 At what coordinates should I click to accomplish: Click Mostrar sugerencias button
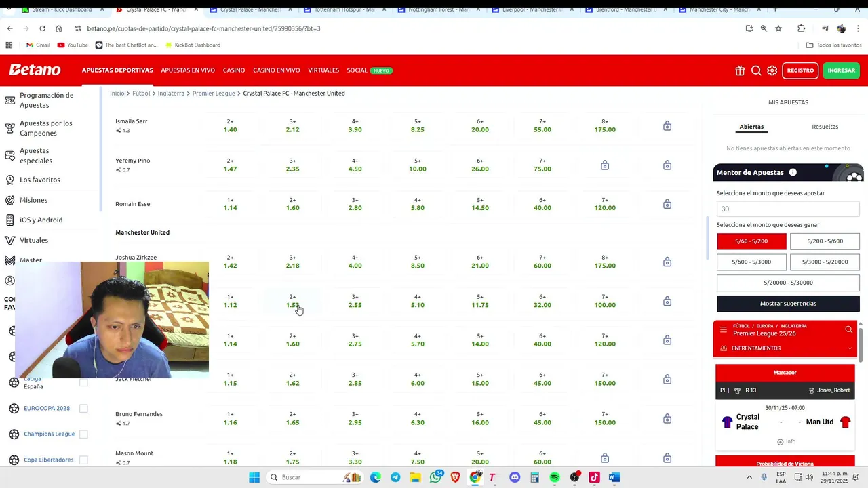tap(788, 304)
